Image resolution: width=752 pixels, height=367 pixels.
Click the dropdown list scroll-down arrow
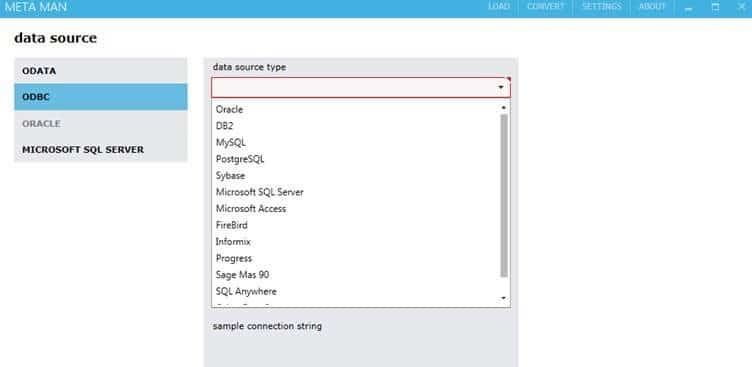pyautogui.click(x=504, y=298)
